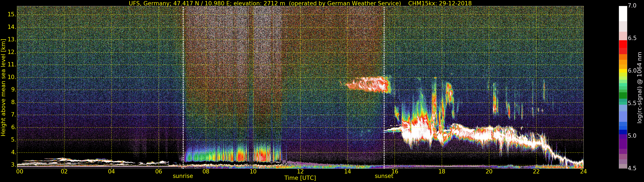
Task: Click the 02 tick on the time axis
Action: pyautogui.click(x=64, y=172)
